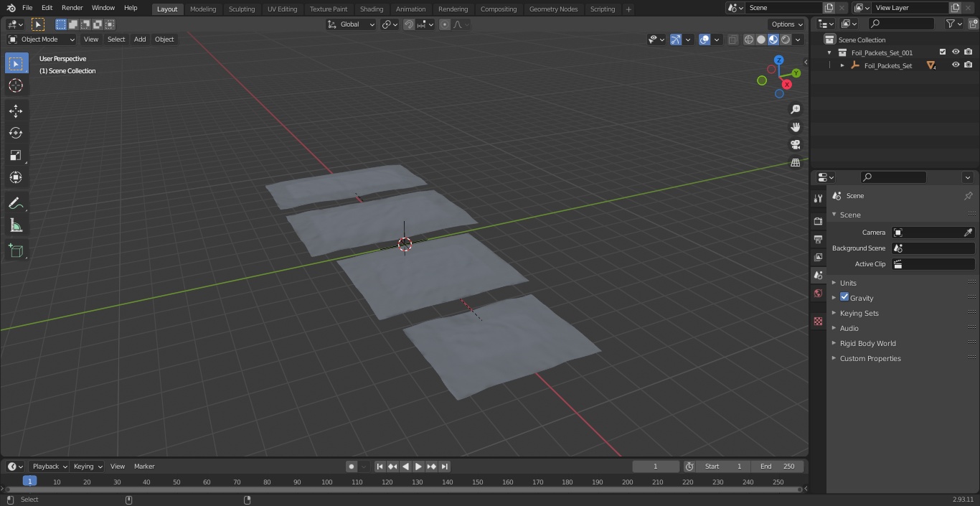Open the Render properties tab
980x506 pixels.
[x=818, y=221]
